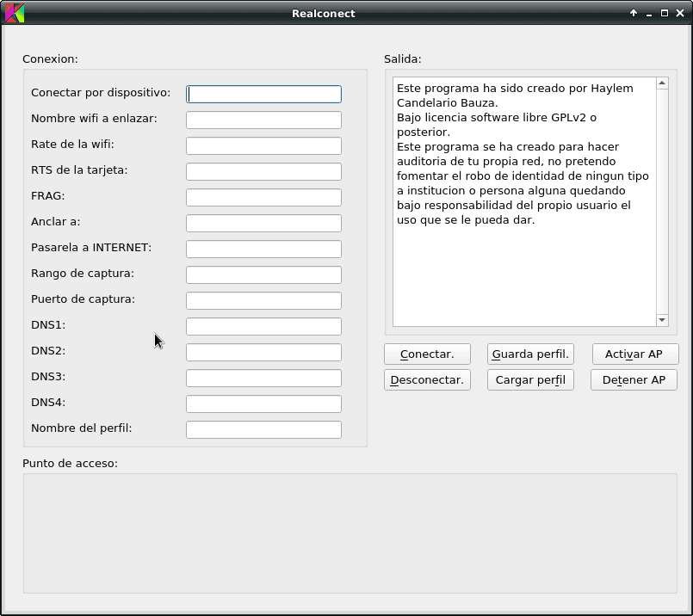Image resolution: width=693 pixels, height=616 pixels.
Task: Click the DNS3 input field
Action: click(x=263, y=378)
